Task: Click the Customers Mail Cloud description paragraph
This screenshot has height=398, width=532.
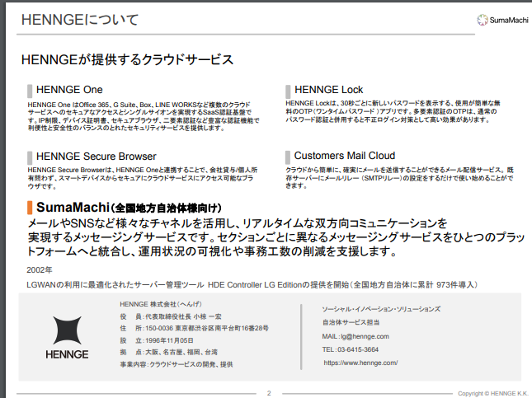Action: pos(399,178)
